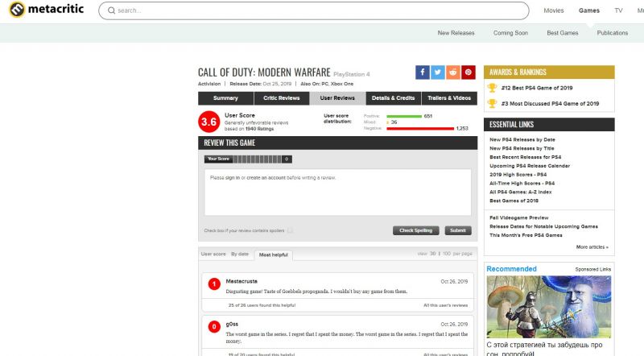Click the Call of Duty: Modern Warfare title
The height and width of the screenshot is (356, 644).
(x=264, y=72)
